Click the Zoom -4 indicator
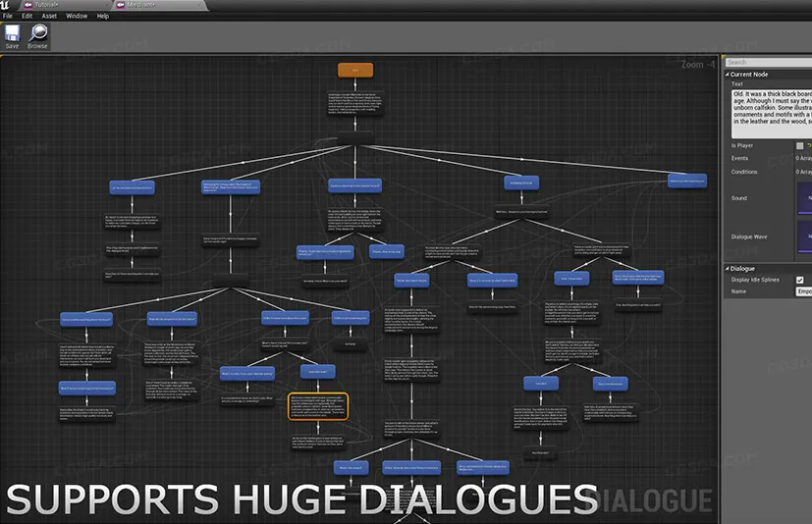The image size is (812, 524). 697,65
